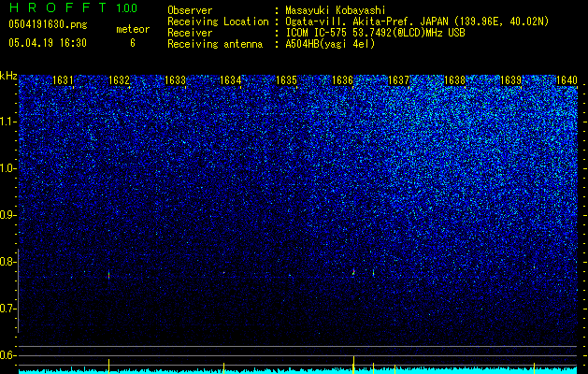Viewport: 588px width, 374px height.
Task: Click the date stamp 05.04.19 16:30
Action: [48, 43]
